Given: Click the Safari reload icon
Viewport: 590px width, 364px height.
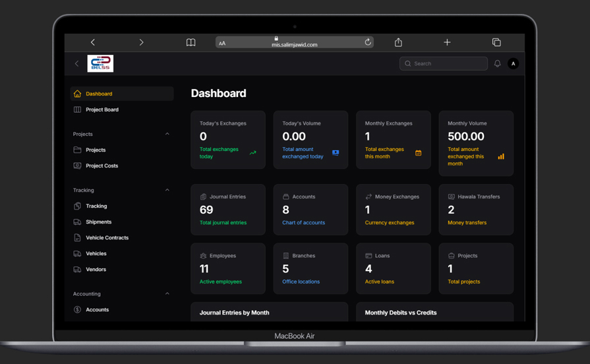Looking at the screenshot, I should [x=368, y=42].
